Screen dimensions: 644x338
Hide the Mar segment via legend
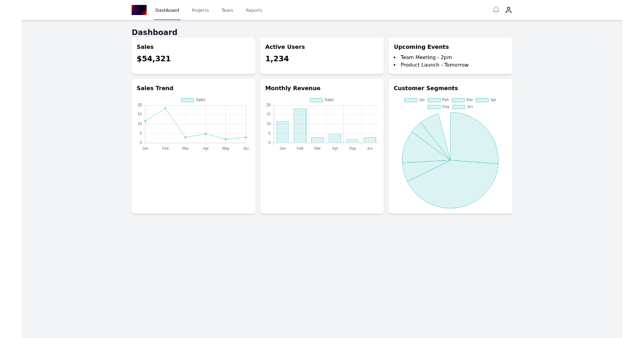(463, 100)
